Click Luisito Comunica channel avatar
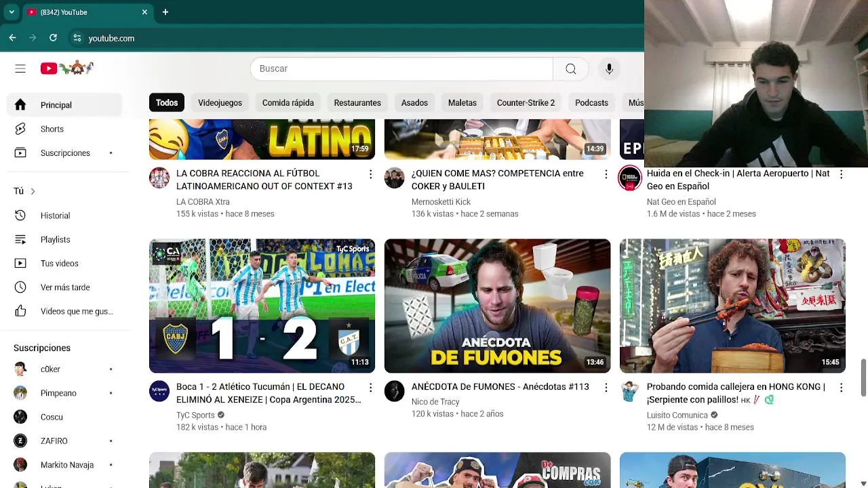The width and height of the screenshot is (868, 488). (x=629, y=391)
